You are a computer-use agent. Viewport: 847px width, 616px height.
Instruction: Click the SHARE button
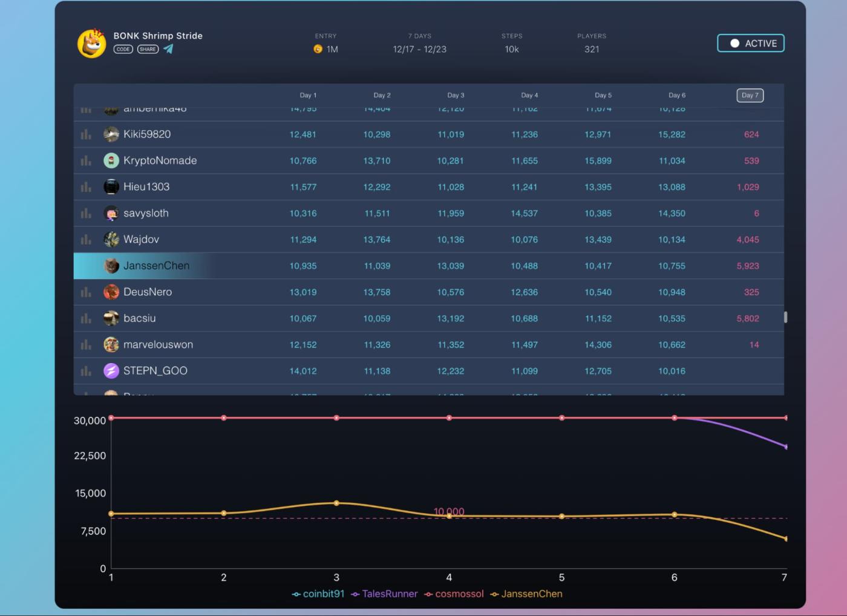[148, 49]
